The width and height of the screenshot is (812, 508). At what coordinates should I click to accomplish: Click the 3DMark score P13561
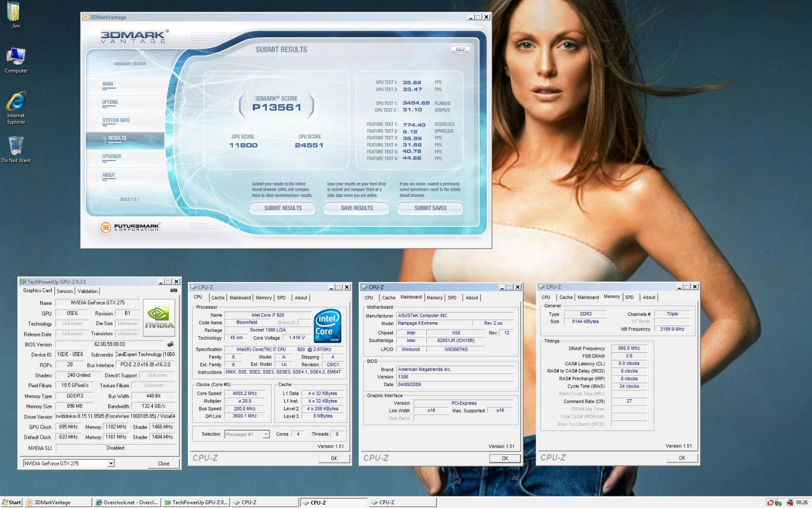click(276, 107)
